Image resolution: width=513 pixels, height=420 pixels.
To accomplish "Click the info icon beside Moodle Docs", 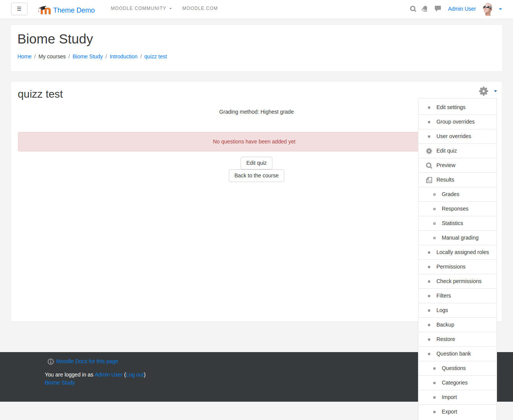I will tap(51, 362).
